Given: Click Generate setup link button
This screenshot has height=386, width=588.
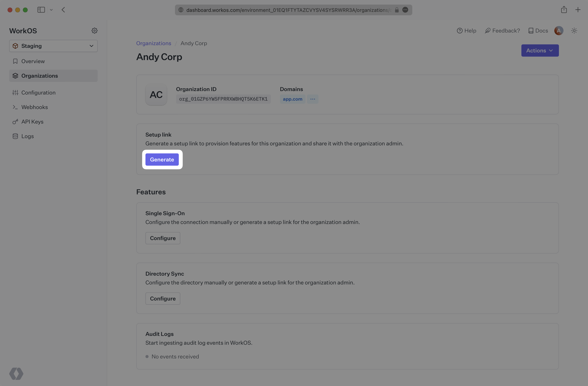Looking at the screenshot, I should [x=162, y=160].
